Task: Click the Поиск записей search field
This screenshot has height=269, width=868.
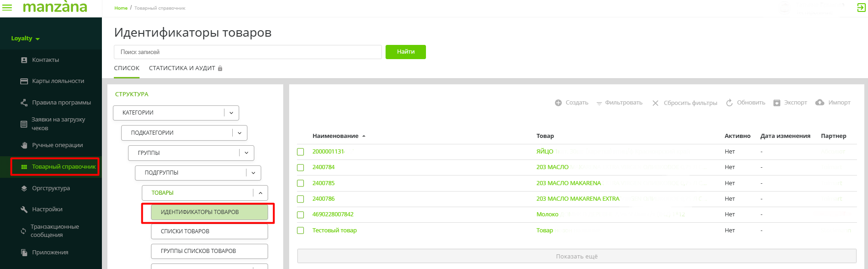Action: pos(248,52)
